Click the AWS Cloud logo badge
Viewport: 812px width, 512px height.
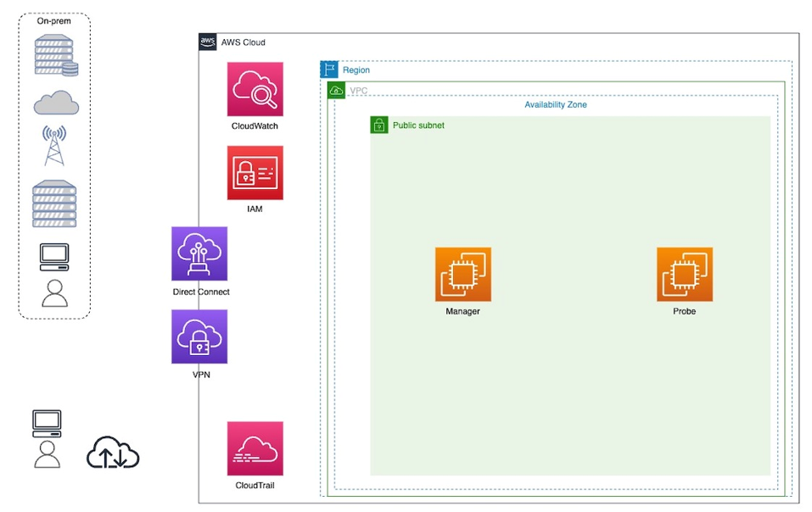point(208,42)
